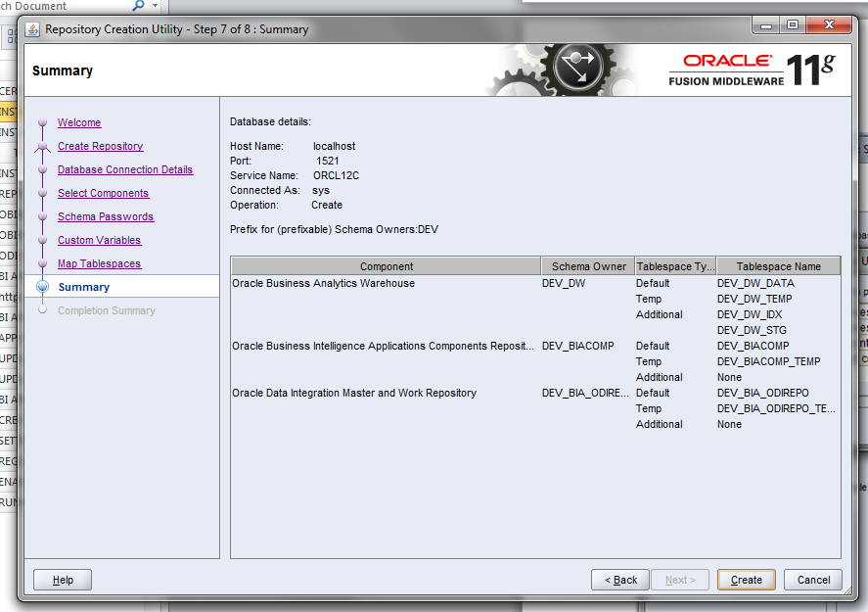This screenshot has height=612, width=868.
Task: Click the DEV_DW schema owner cell
Action: point(563,283)
